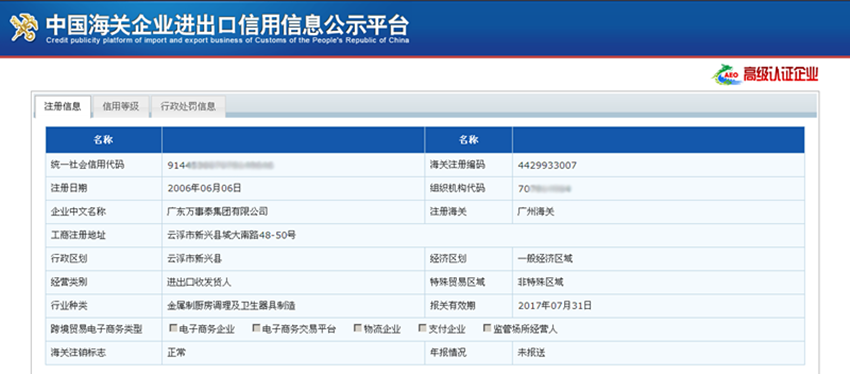Viewport: 850px width, 374px height.
Task: Click the platform title 中国海关企业进出口信用信息公示平台
Action: (x=227, y=24)
